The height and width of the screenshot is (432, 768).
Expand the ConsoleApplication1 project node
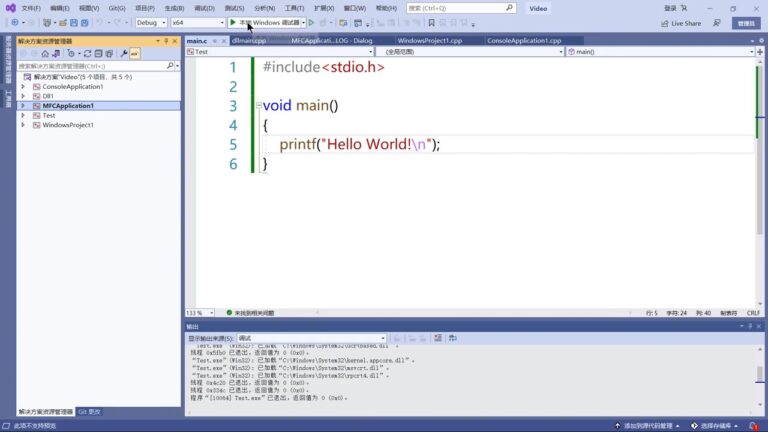(x=23, y=86)
